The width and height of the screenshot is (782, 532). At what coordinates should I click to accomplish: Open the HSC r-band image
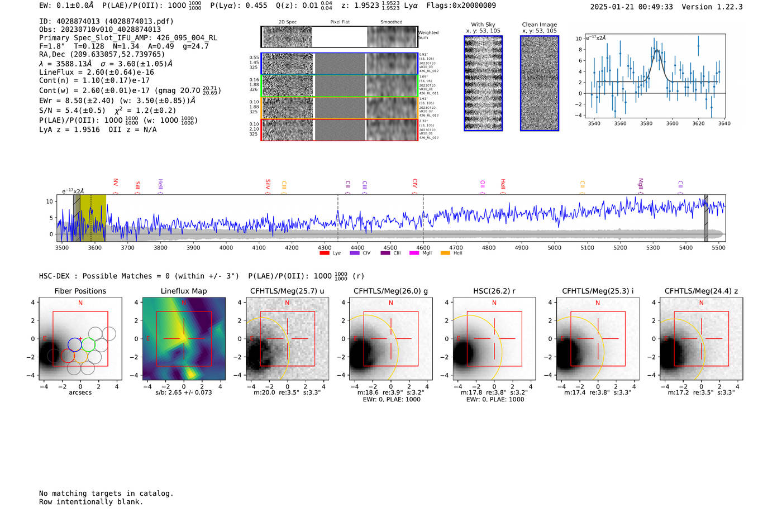(x=494, y=339)
